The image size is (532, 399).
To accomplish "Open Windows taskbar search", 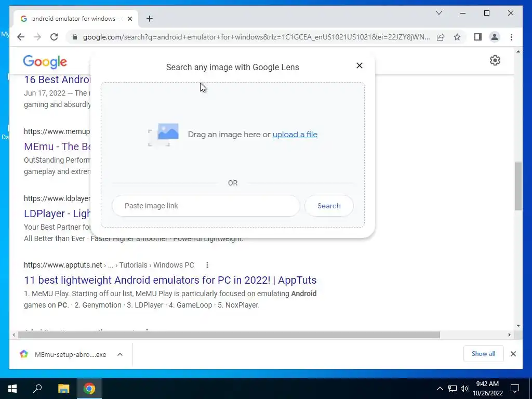I will (37, 389).
